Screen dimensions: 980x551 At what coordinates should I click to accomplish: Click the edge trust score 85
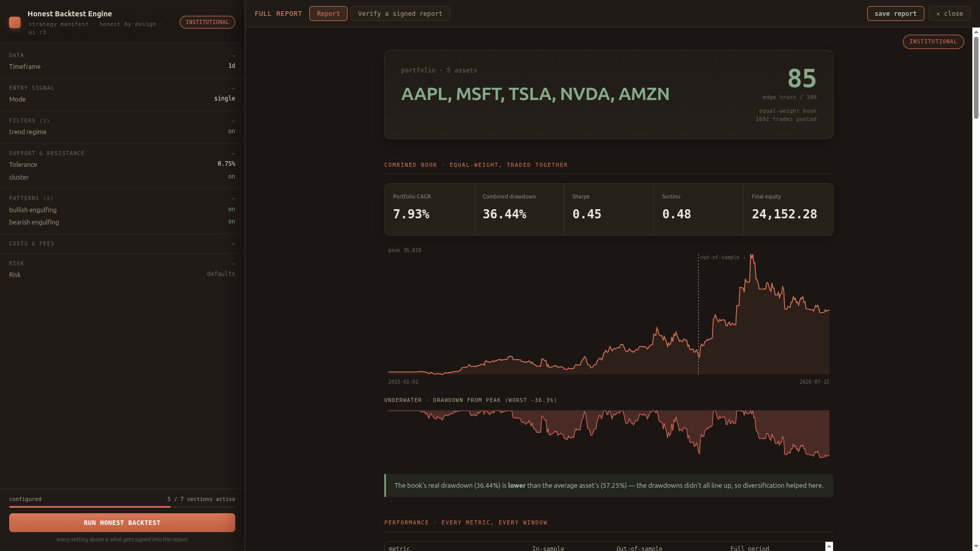[x=802, y=79]
